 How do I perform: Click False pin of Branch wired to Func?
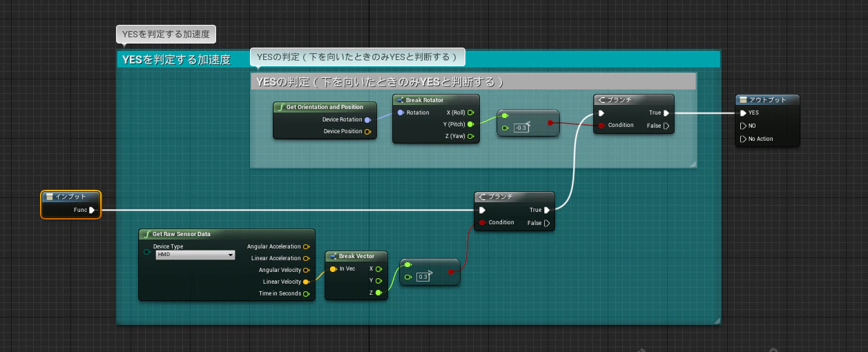pos(547,223)
